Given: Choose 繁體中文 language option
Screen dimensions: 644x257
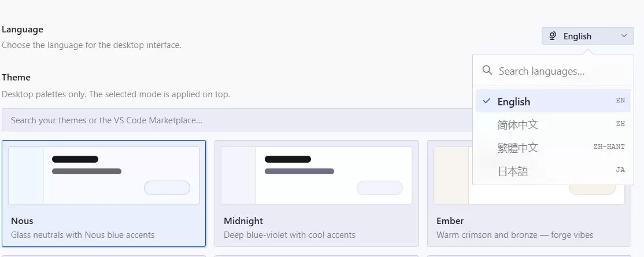Looking at the screenshot, I should coord(553,147).
